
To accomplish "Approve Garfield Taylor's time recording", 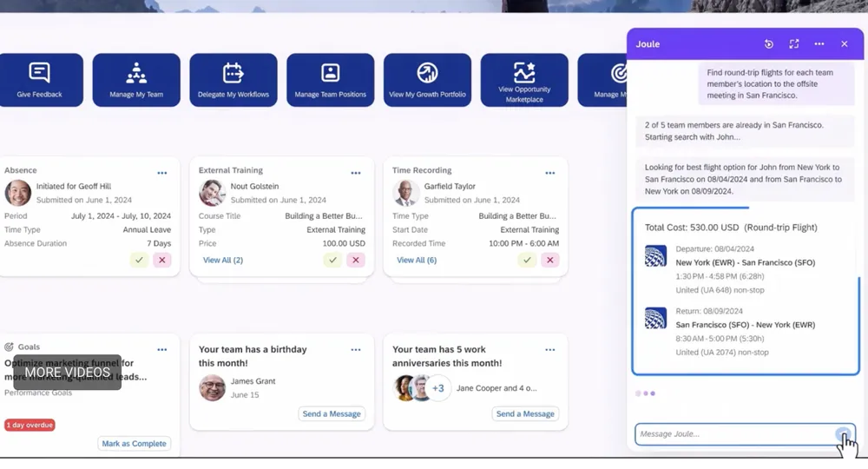I will 527,260.
